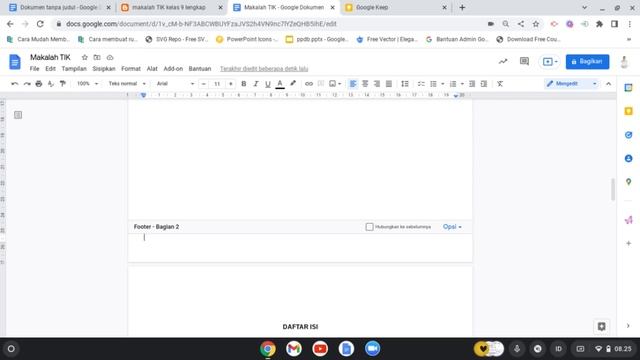This screenshot has height=360, width=640.
Task: Insert a checklist
Action: (x=421, y=84)
